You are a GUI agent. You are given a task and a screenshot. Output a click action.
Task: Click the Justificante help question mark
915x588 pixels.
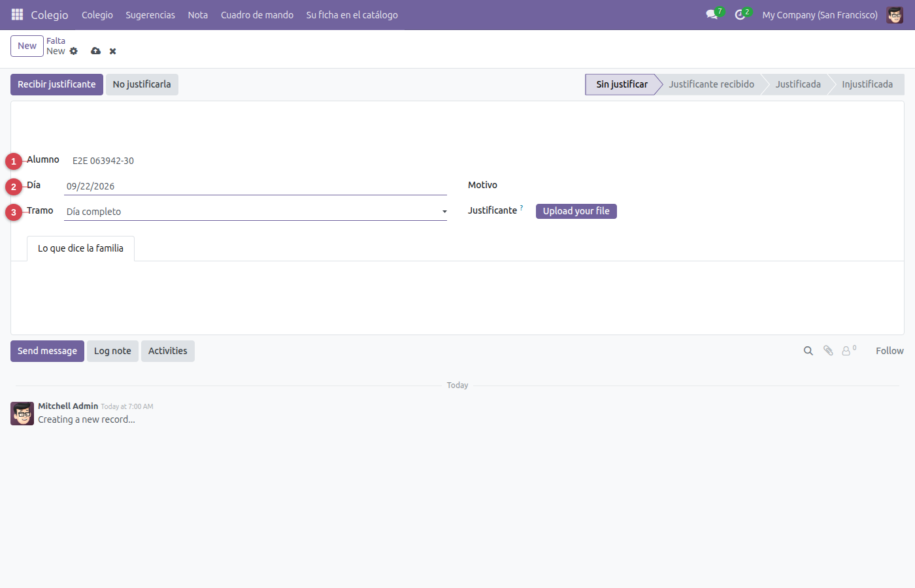[522, 208]
